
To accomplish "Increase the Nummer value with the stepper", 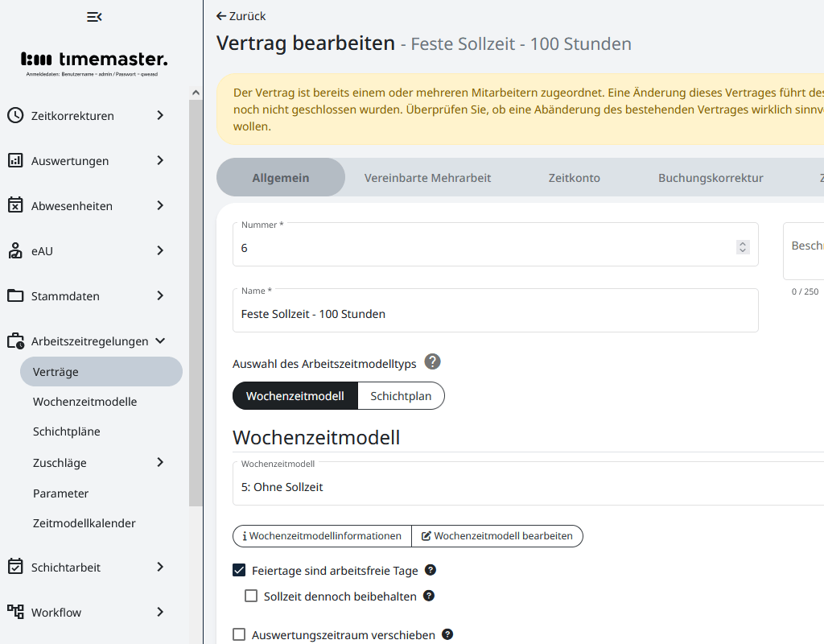I will coord(743,243).
